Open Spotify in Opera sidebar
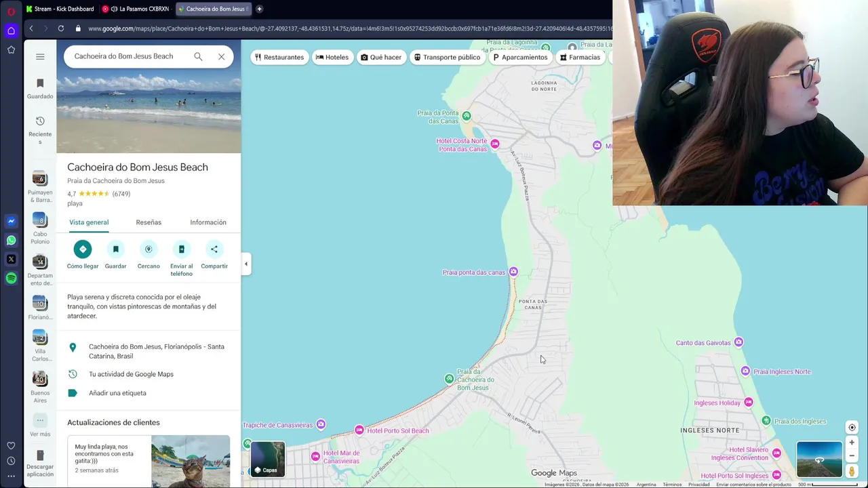The width and height of the screenshot is (868, 488). [x=11, y=278]
